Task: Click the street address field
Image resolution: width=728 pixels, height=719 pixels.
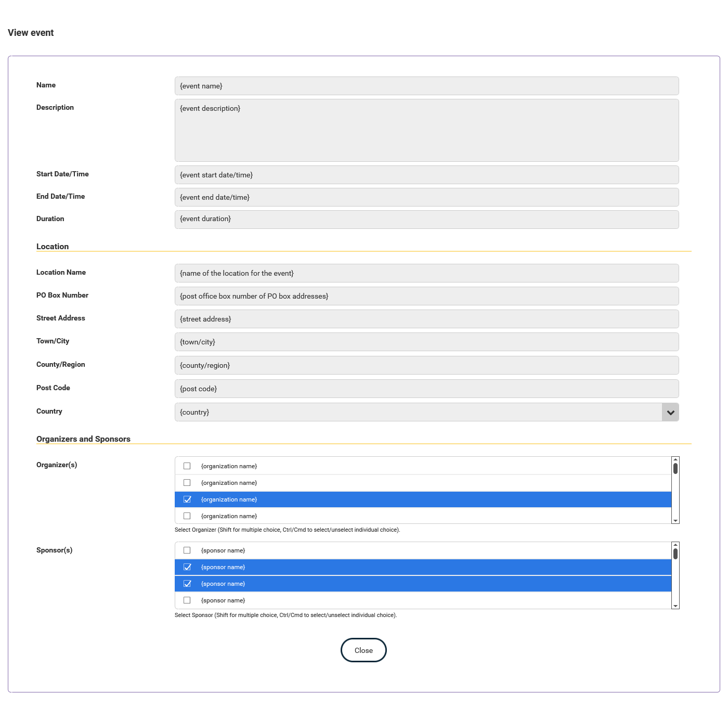Action: (427, 319)
